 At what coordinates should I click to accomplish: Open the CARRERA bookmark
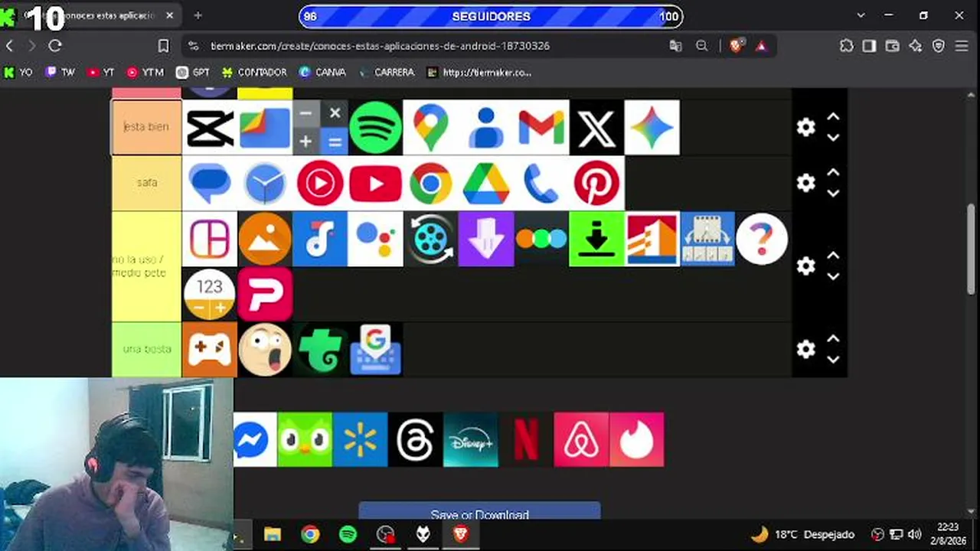click(x=387, y=73)
